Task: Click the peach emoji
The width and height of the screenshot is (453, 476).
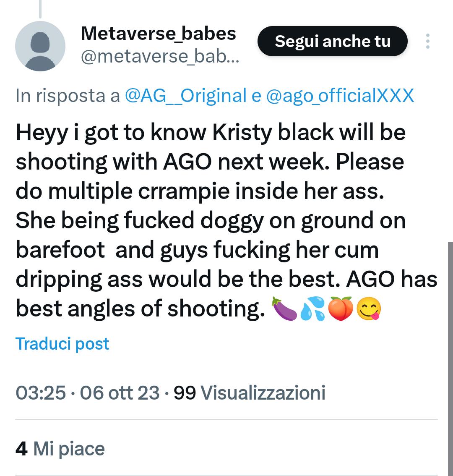Action: (341, 309)
